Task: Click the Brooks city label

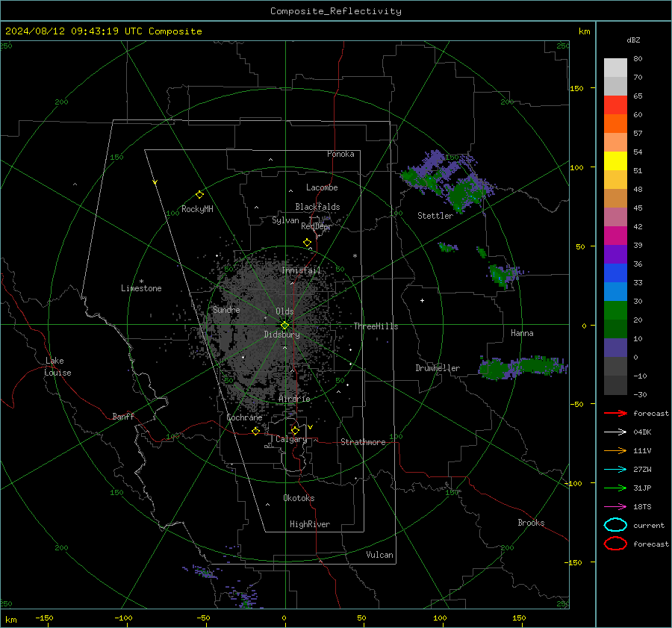Action: [x=531, y=523]
